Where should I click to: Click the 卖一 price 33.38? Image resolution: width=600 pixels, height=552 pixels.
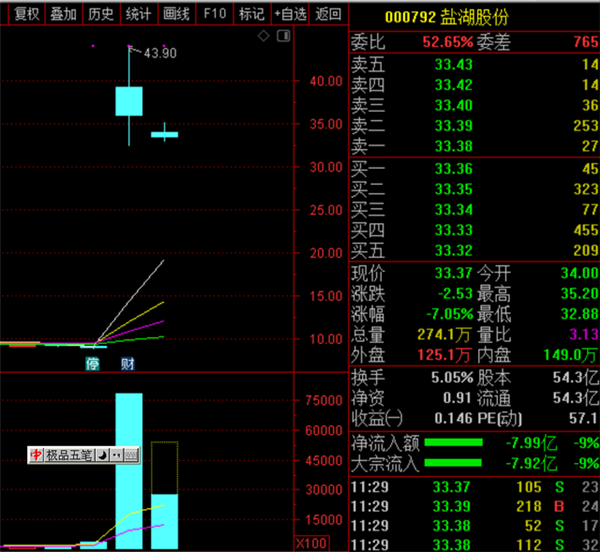tap(453, 146)
